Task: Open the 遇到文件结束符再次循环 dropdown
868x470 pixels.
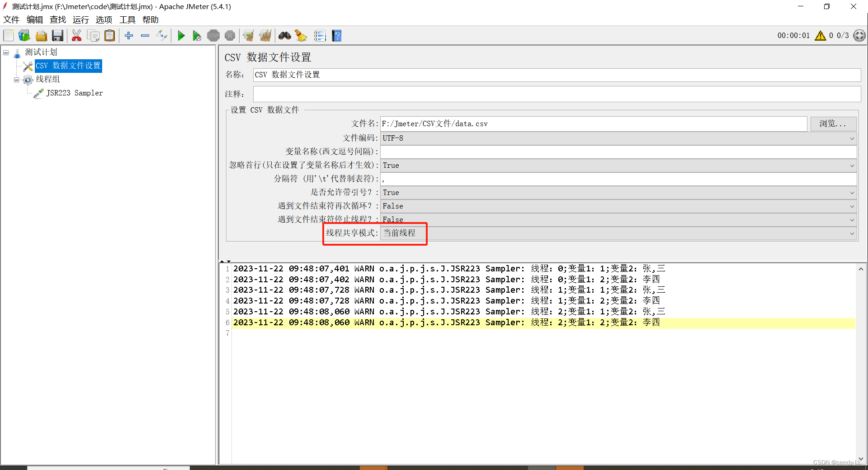Action: coord(852,206)
